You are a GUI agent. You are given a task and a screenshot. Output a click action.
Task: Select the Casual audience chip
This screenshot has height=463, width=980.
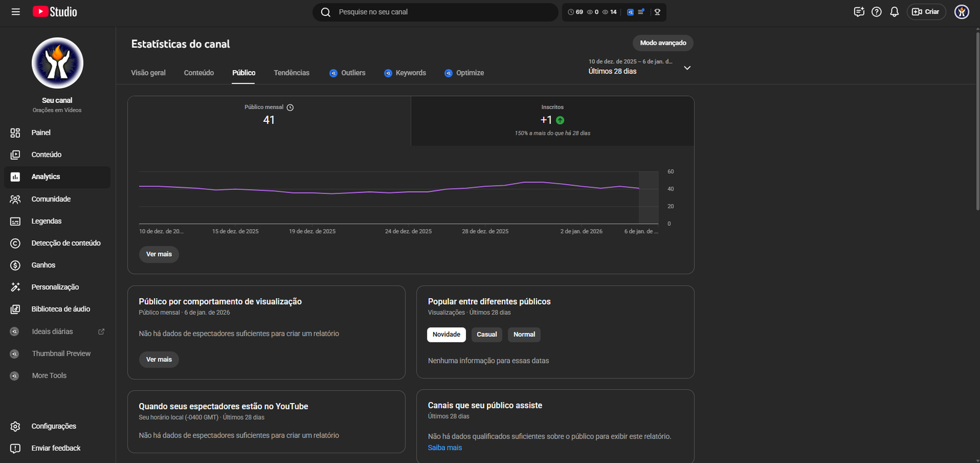click(487, 334)
